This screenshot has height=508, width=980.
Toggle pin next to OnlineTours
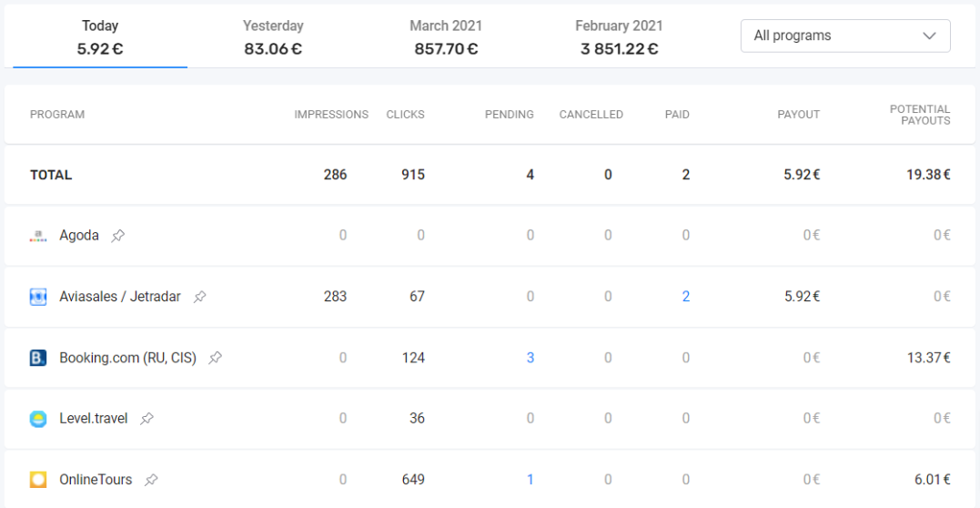(152, 480)
